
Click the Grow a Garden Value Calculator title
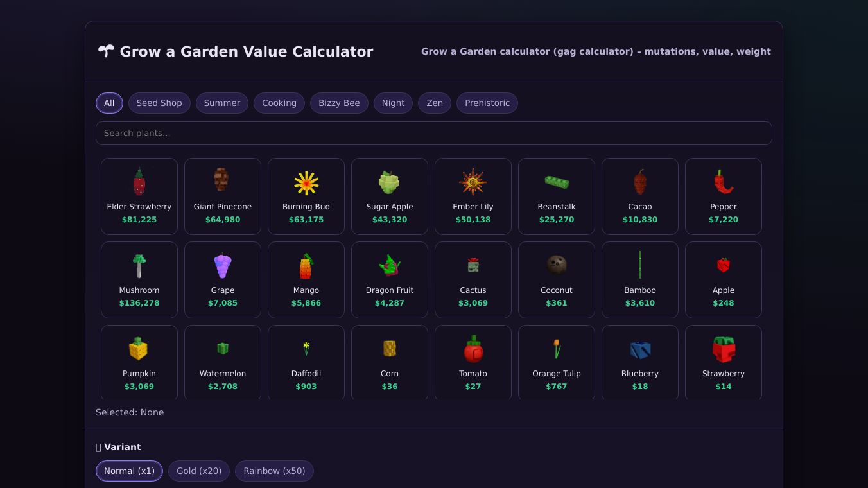[x=247, y=51]
